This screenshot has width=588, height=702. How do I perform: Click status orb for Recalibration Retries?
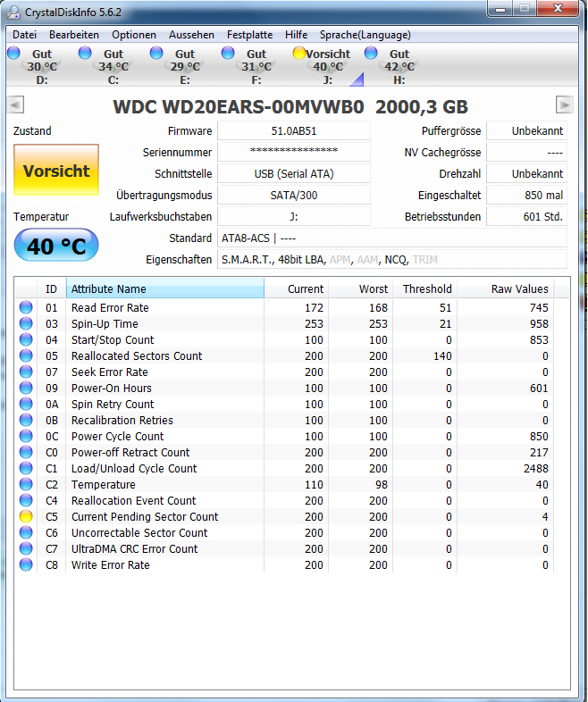[26, 420]
